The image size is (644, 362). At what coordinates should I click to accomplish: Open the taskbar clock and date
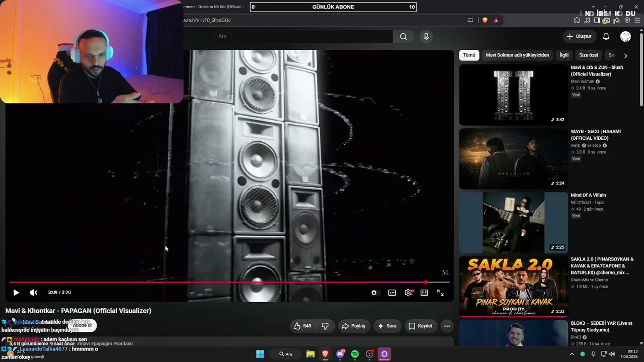(628, 354)
